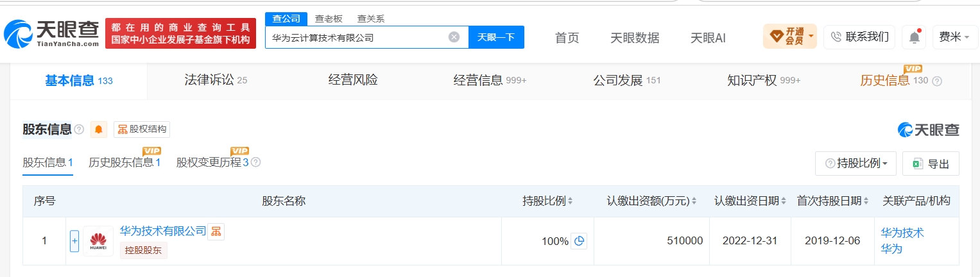Click the 天眼一下 search button

496,37
